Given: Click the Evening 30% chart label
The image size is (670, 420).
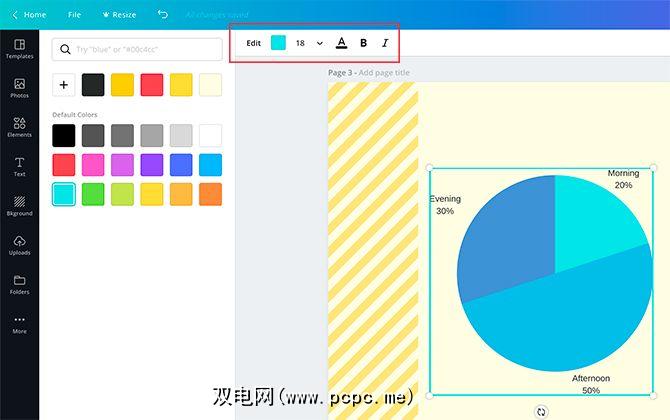Looking at the screenshot, I should [445, 205].
